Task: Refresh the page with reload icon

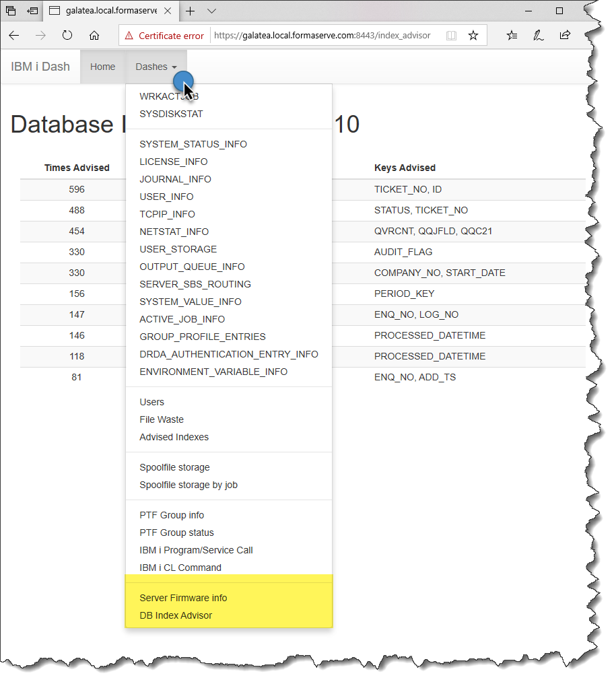Action: pos(67,36)
